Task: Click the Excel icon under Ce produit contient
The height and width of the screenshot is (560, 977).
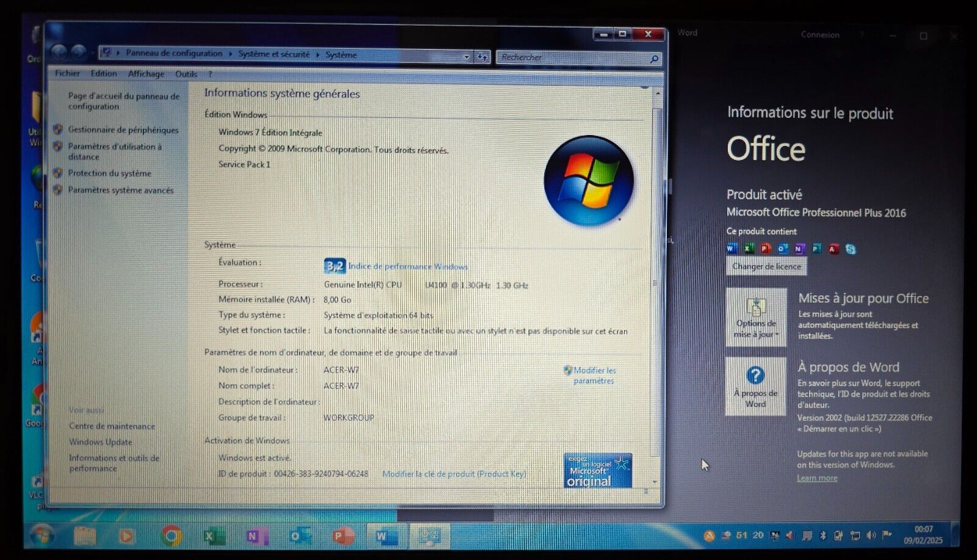Action: (x=749, y=249)
